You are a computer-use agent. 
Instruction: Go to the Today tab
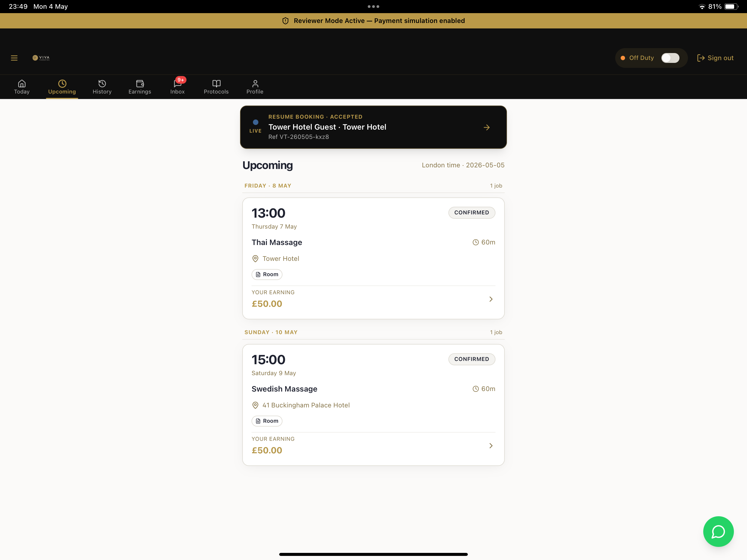click(22, 87)
